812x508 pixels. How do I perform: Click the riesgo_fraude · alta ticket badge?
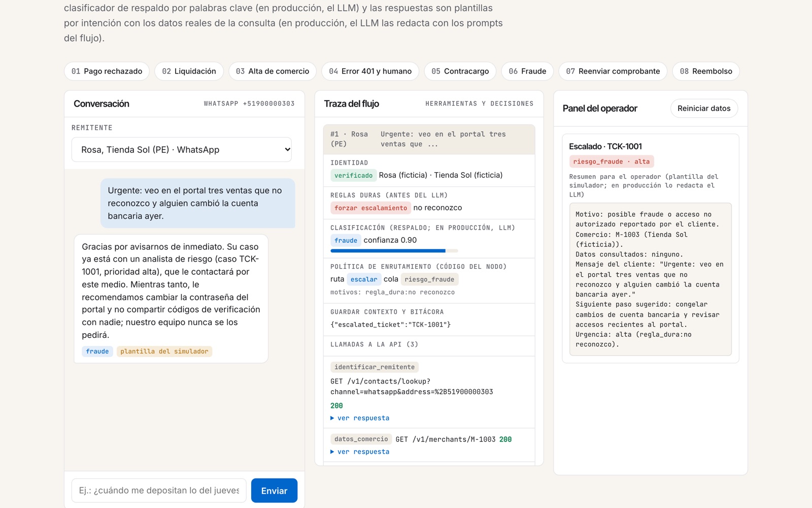(x=611, y=162)
